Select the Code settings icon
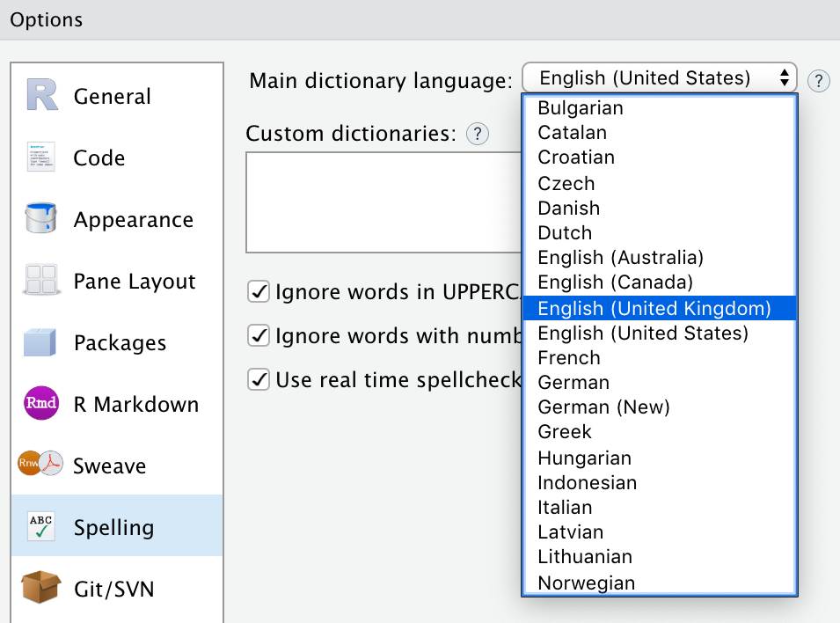840x623 pixels. (x=40, y=158)
